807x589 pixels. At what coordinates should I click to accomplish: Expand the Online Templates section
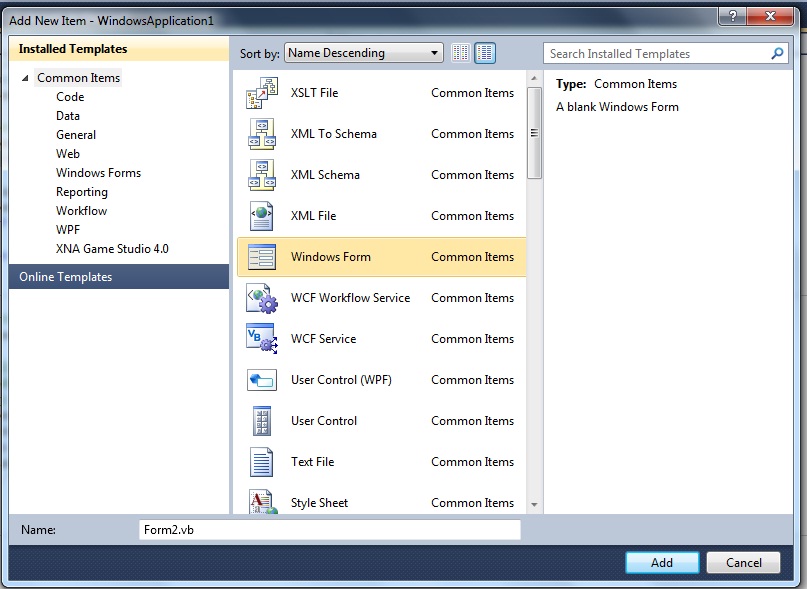(65, 277)
